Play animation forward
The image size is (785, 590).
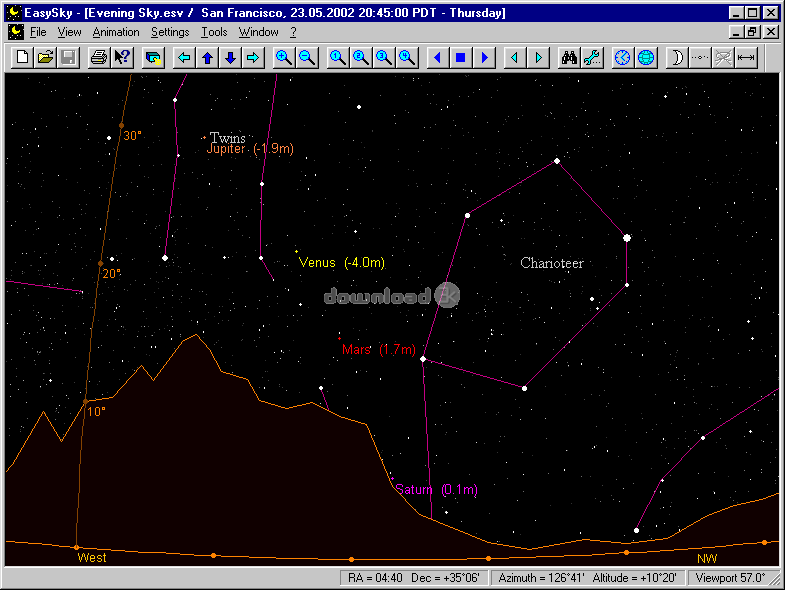point(484,58)
